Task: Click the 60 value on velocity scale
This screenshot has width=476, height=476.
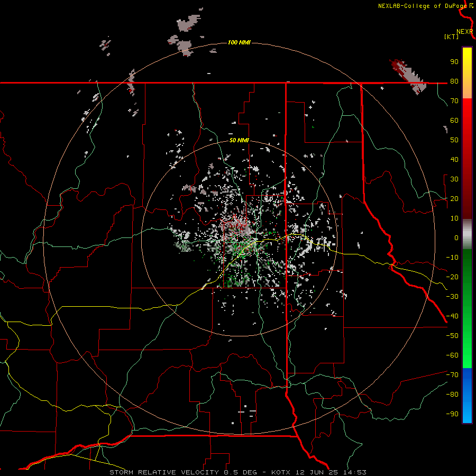Action: click(454, 121)
